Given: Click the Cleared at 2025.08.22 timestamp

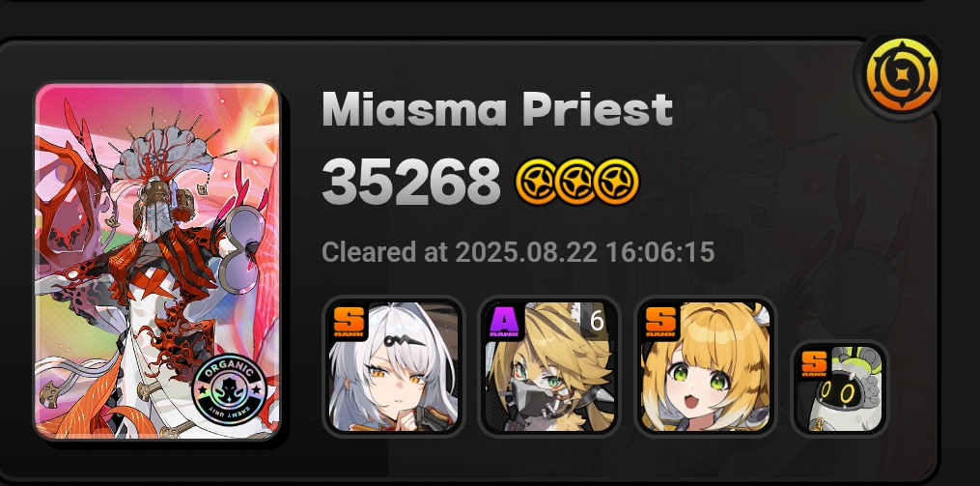Looking at the screenshot, I should click(x=518, y=252).
